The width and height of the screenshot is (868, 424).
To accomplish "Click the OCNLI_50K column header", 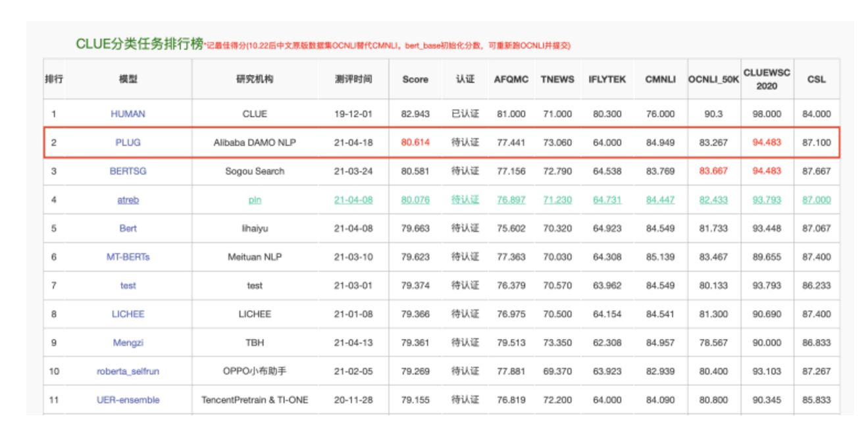I will [x=714, y=79].
